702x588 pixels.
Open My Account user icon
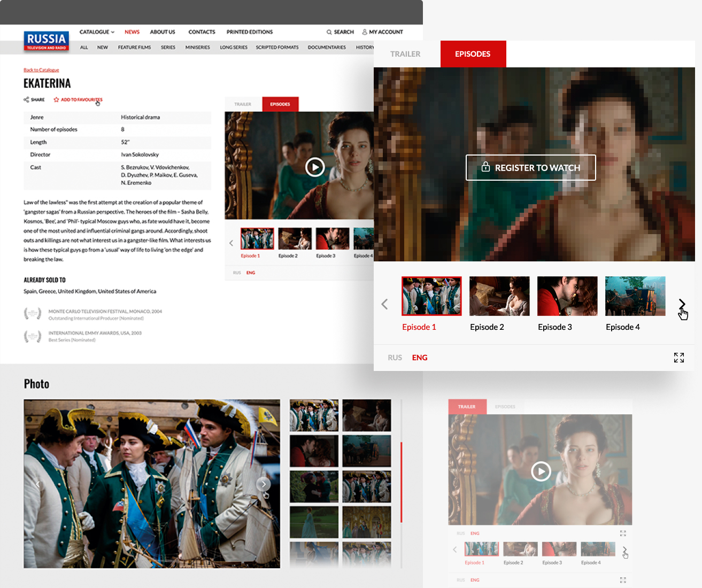click(365, 32)
